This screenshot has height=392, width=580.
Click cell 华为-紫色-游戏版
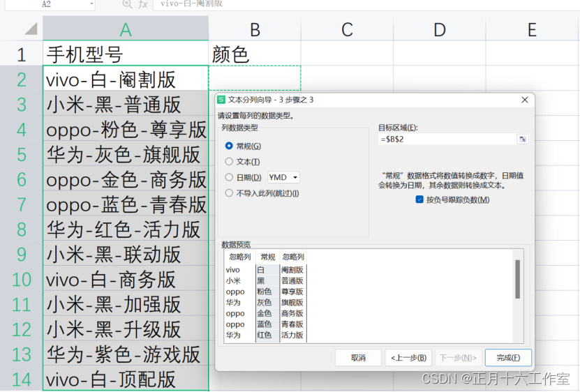click(x=126, y=354)
